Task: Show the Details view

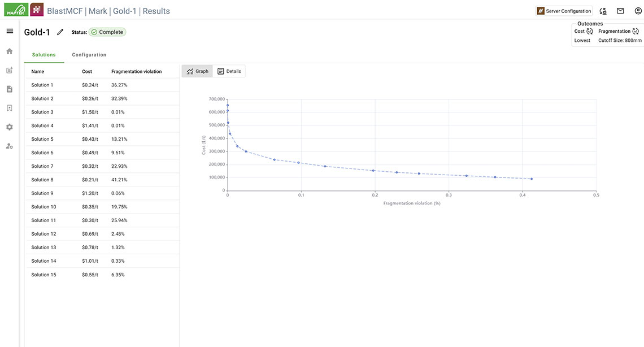Action: (x=229, y=71)
